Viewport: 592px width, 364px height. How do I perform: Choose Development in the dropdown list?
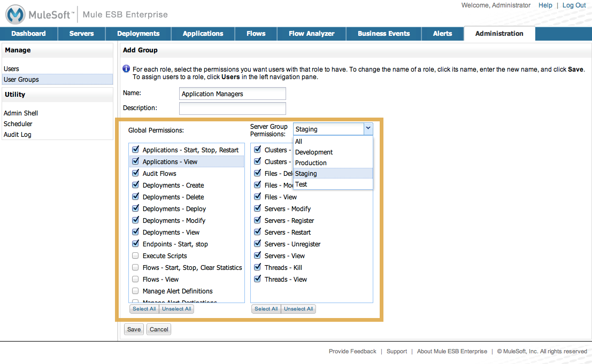point(314,152)
